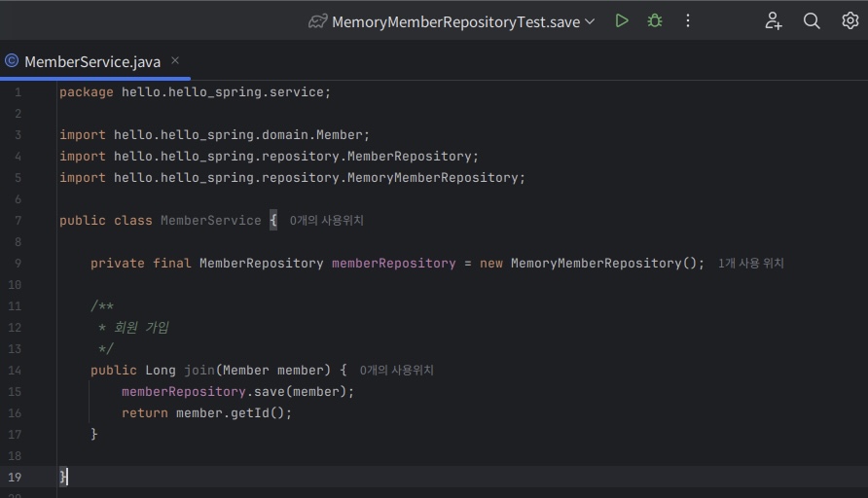The width and height of the screenshot is (868, 498).
Task: Click line number 19 in the gutter
Action: 15,477
